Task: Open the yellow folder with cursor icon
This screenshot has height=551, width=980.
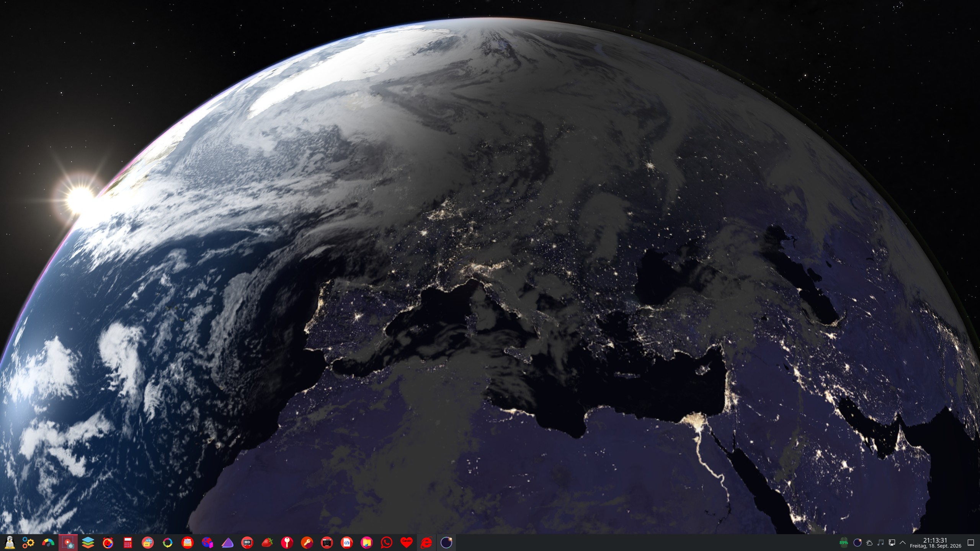Action: pyautogui.click(x=367, y=543)
